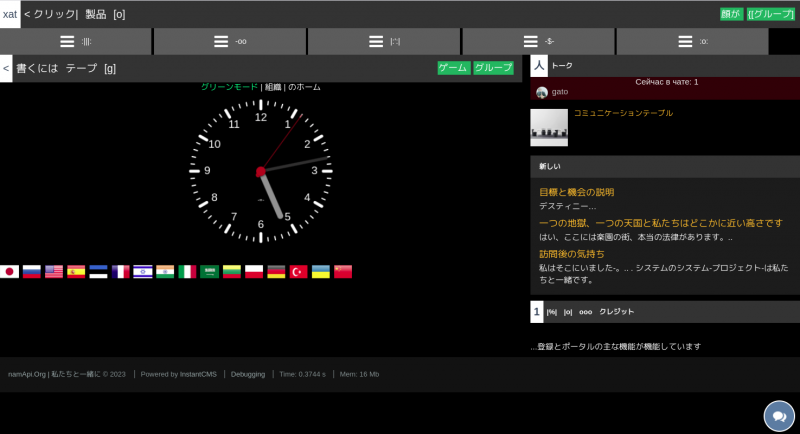Select the |o| tab
The width and height of the screenshot is (800, 434).
click(568, 312)
